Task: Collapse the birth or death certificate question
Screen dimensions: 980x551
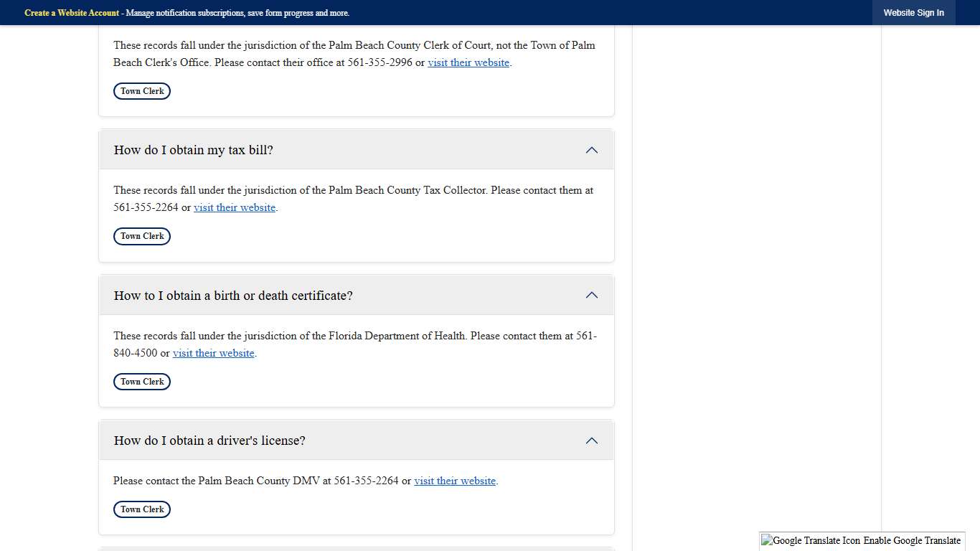Action: click(591, 295)
